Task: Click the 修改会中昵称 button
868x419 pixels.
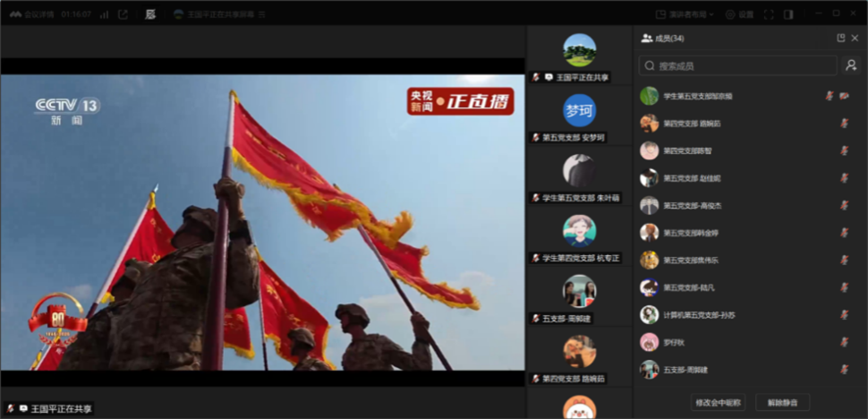Action: tap(718, 403)
